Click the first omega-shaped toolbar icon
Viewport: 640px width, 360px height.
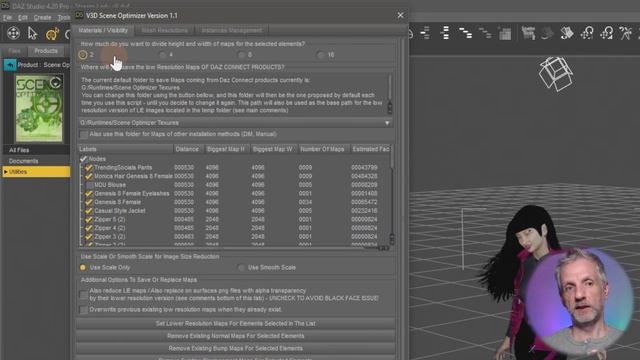tap(587, 33)
